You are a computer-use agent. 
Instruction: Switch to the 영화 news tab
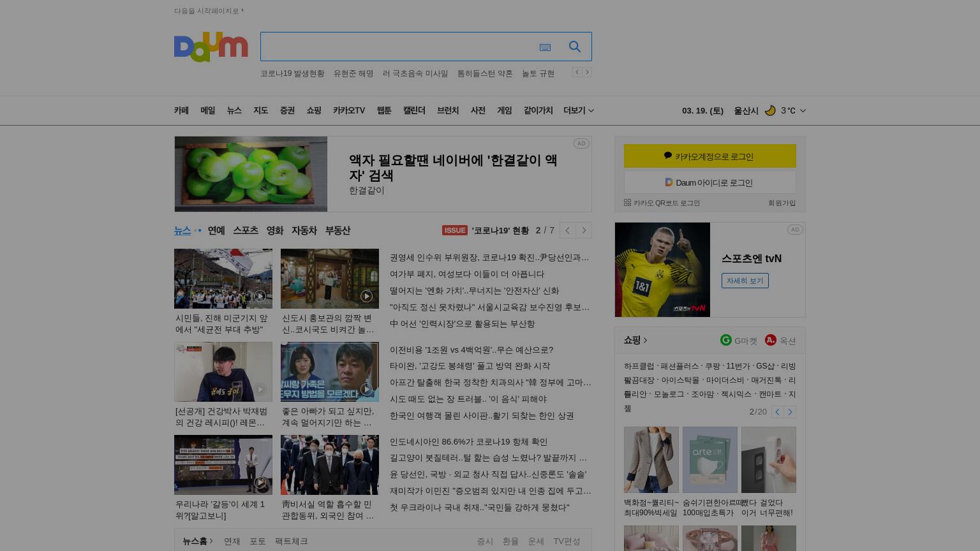pyautogui.click(x=275, y=230)
